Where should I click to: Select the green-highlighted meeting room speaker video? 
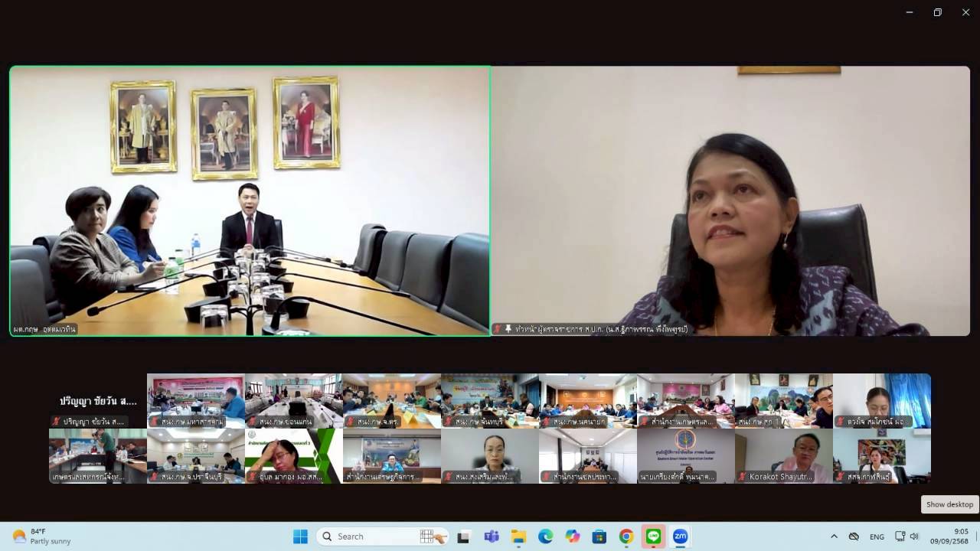(x=250, y=201)
